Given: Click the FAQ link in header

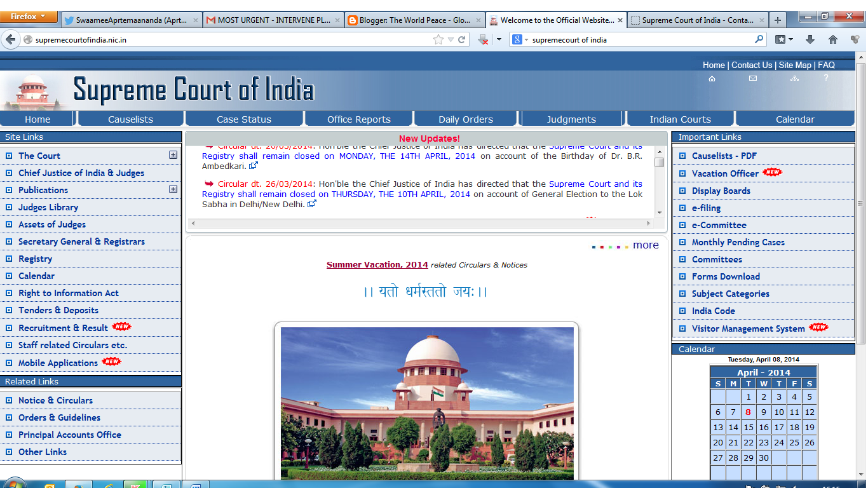Looking at the screenshot, I should [x=826, y=65].
